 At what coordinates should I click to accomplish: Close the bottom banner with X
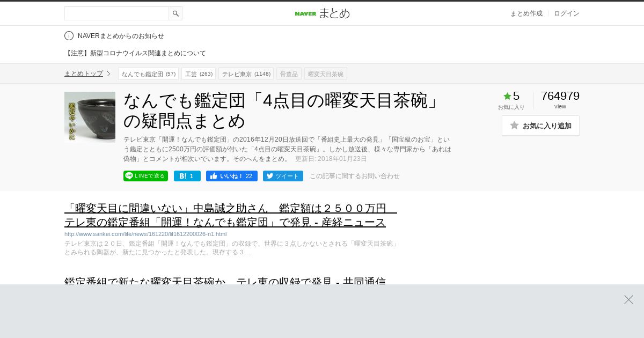628,299
